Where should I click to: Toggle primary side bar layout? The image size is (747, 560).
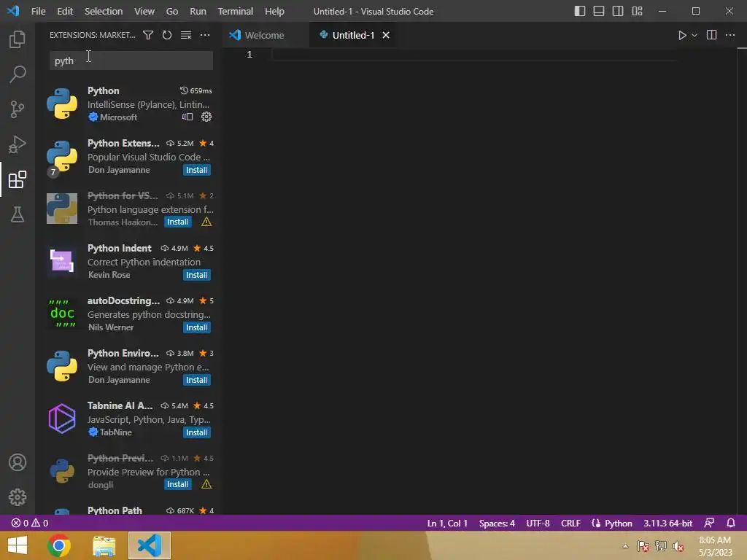coord(580,11)
